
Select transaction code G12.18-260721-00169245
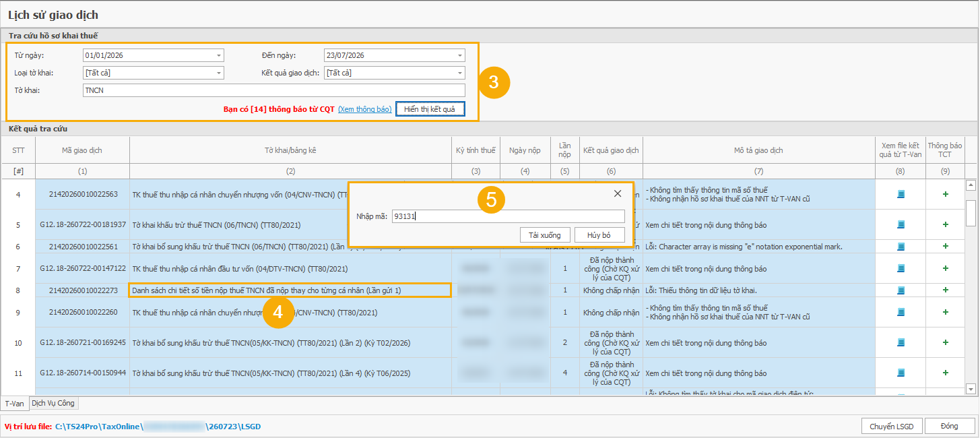coord(83,342)
